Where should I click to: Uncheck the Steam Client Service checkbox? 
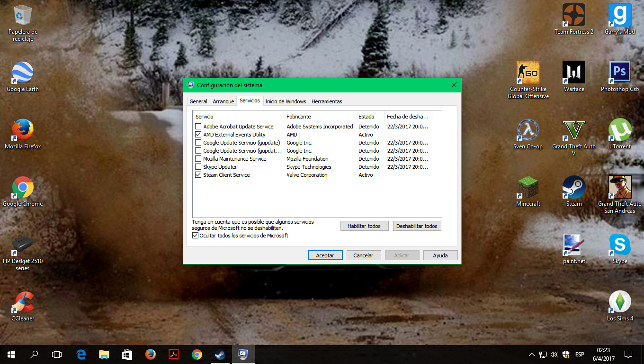click(x=198, y=175)
